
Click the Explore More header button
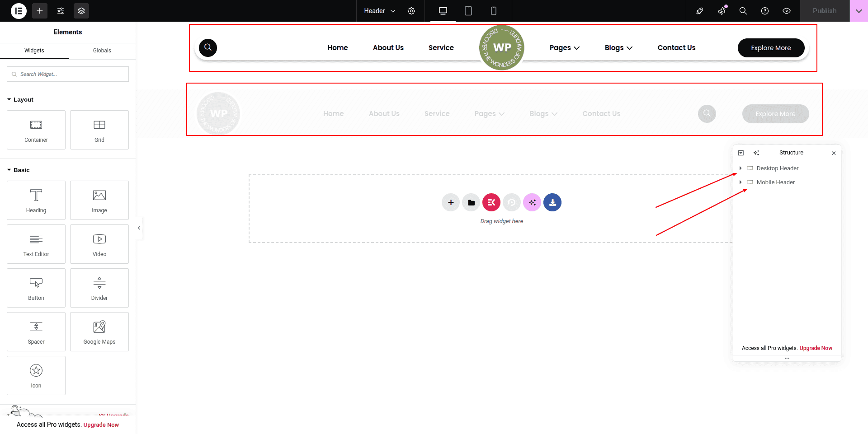[771, 48]
